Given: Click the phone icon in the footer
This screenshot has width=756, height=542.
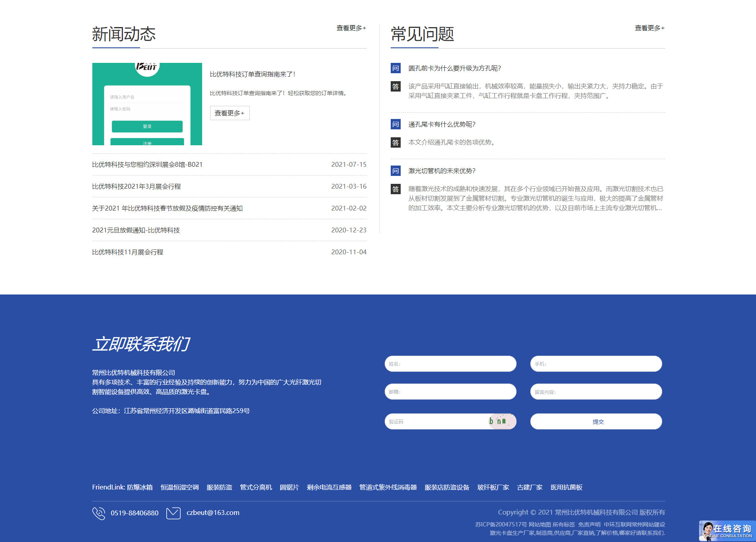Looking at the screenshot, I should [99, 513].
